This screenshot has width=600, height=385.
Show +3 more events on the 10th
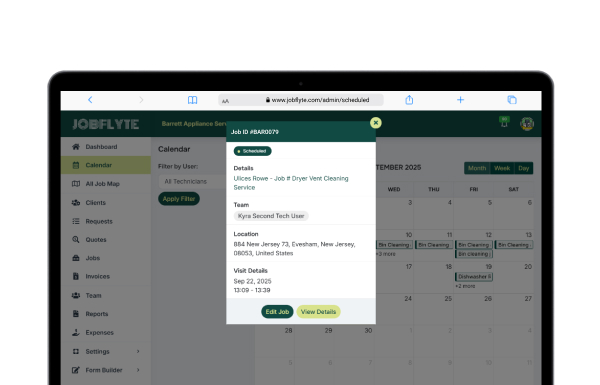tap(386, 254)
